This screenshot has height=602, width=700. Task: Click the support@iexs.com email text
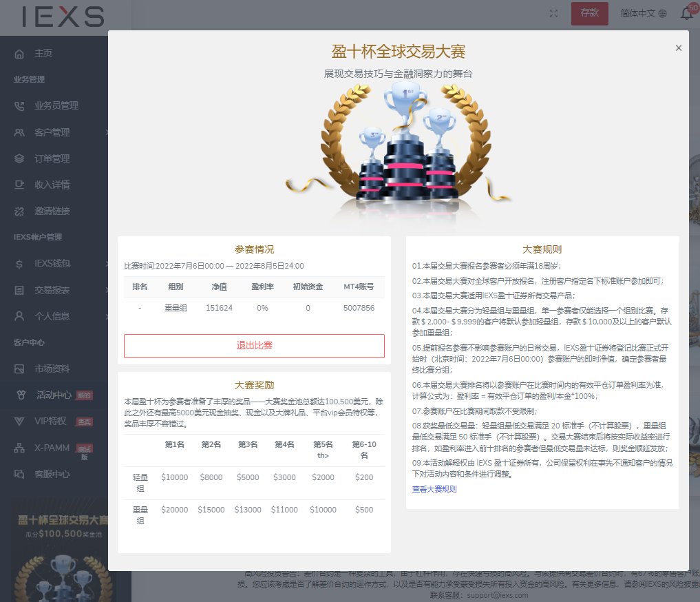pos(498,595)
